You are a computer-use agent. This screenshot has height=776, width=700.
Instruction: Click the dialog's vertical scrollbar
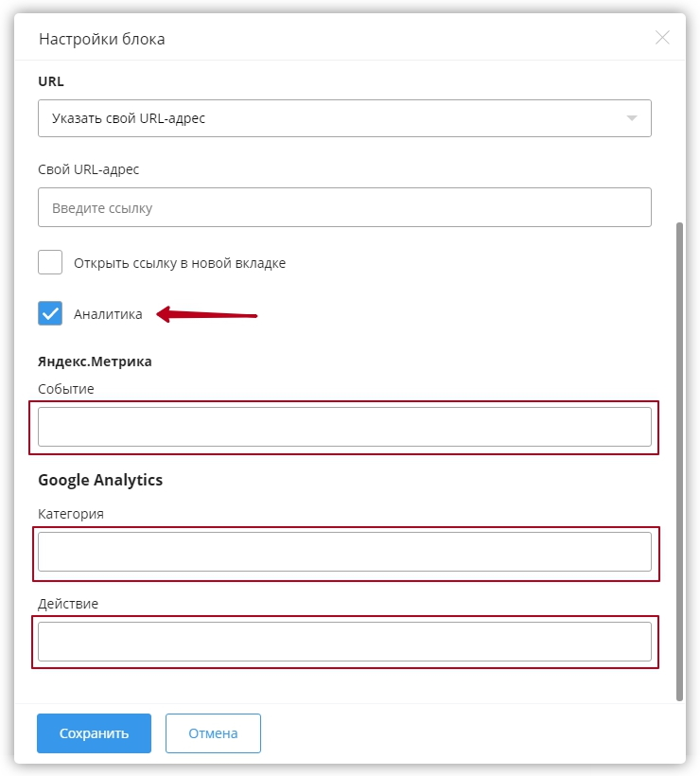click(679, 462)
